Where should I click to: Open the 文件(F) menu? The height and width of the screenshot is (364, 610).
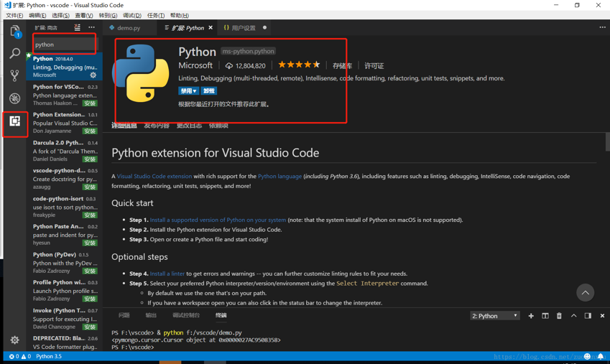tap(14, 15)
